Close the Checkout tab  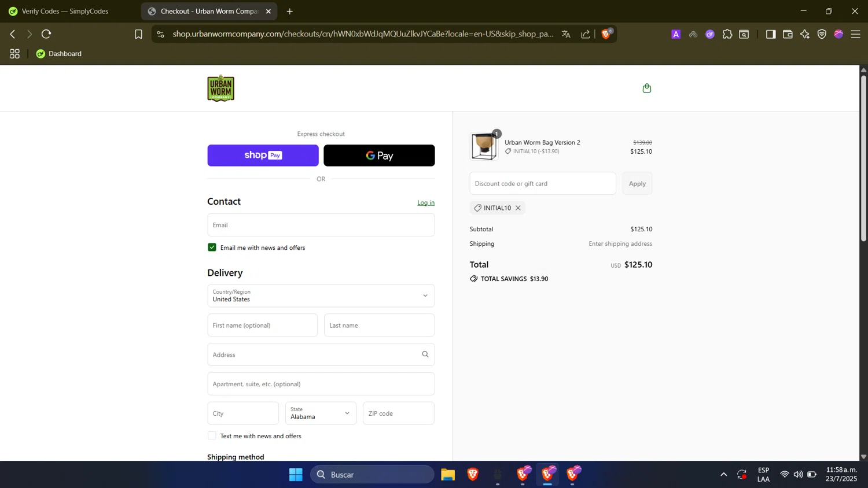269,12
